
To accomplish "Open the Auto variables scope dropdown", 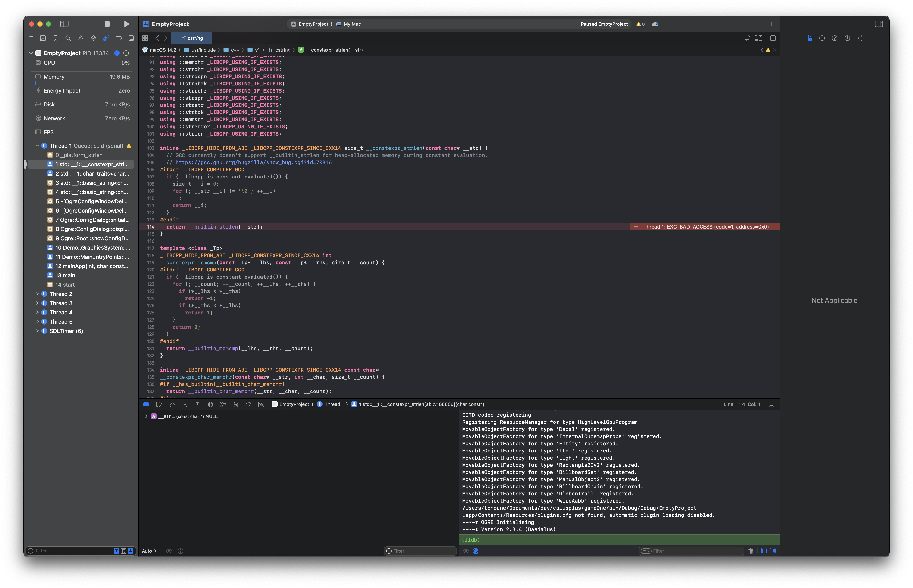I will 149,551.
